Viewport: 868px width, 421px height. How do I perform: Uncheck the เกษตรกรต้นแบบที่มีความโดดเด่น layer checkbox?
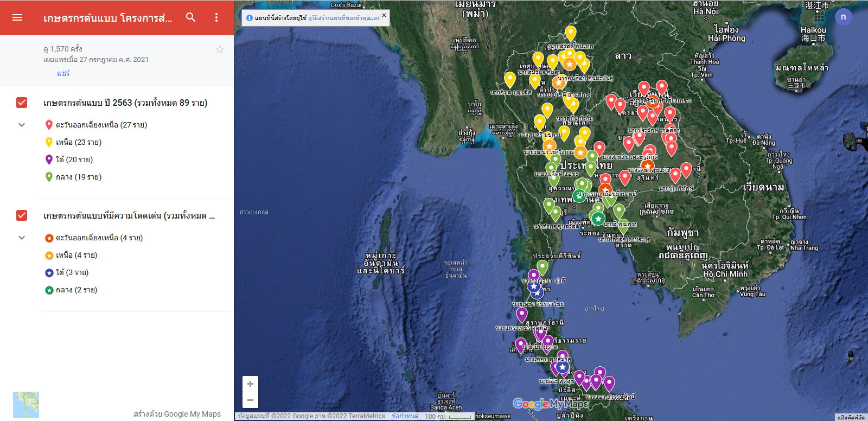click(22, 215)
